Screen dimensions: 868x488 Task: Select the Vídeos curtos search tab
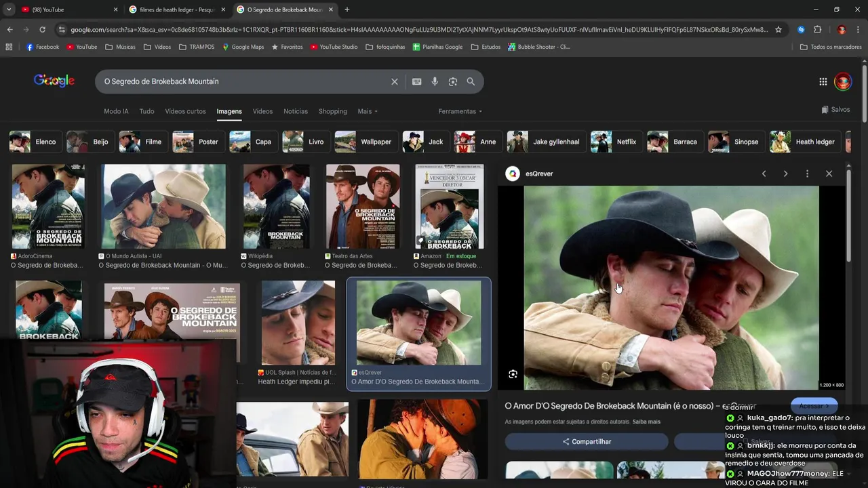coord(185,111)
